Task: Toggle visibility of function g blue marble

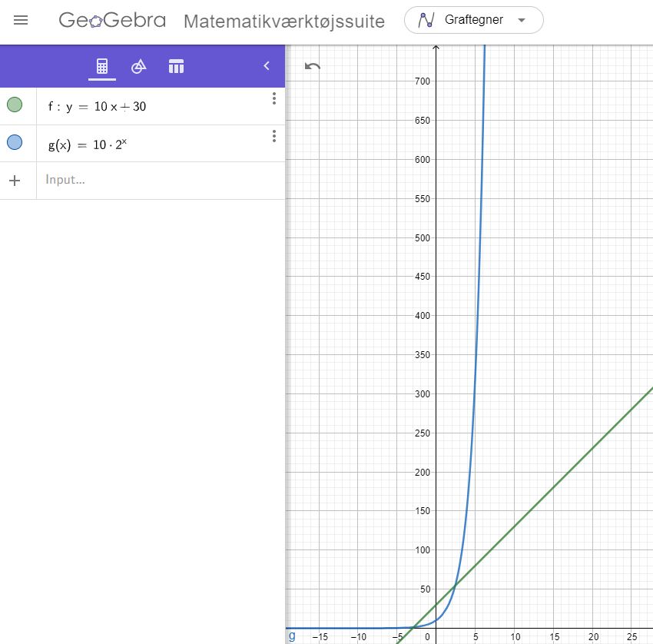Action: point(15,142)
